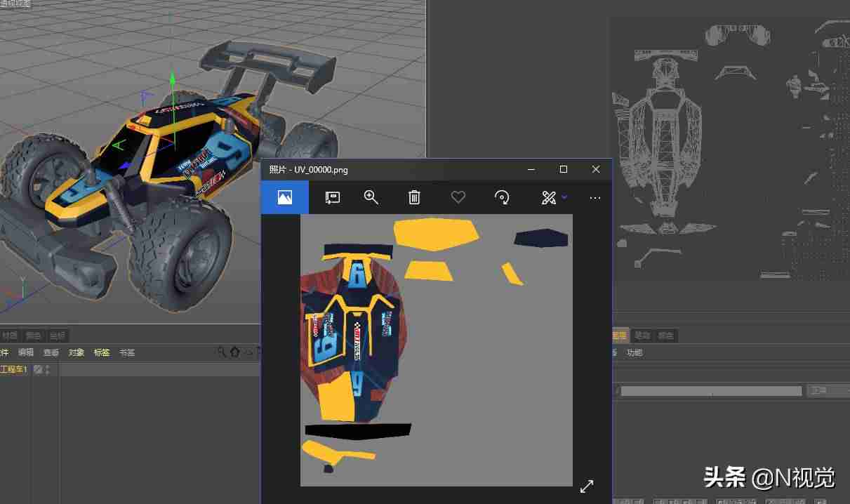Favorite the photo with heart icon

pyautogui.click(x=458, y=198)
